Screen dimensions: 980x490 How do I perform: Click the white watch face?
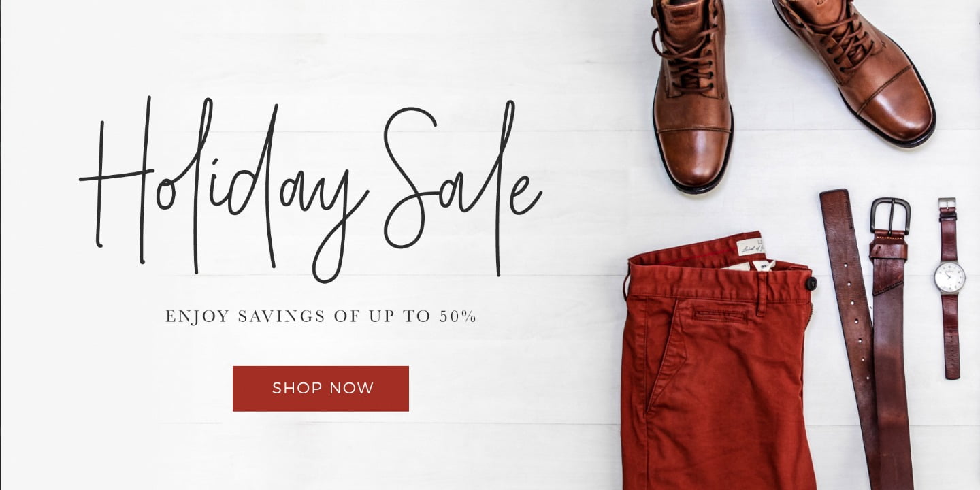(949, 277)
